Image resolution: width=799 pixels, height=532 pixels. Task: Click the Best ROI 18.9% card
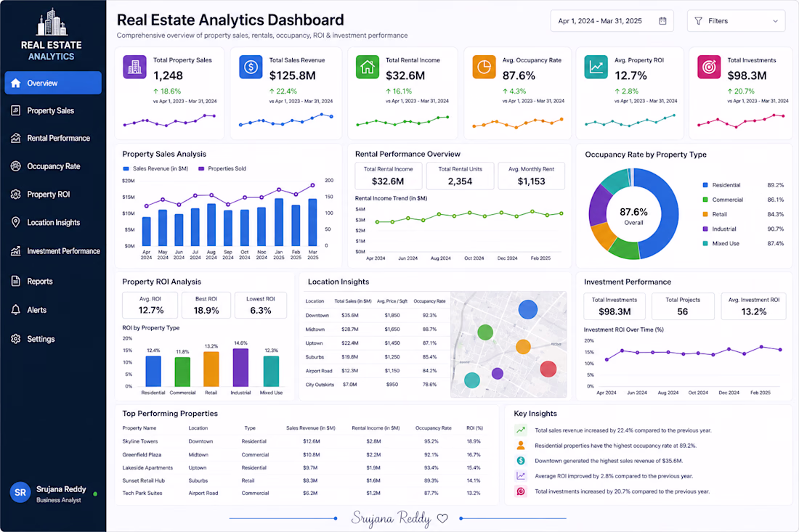206,305
